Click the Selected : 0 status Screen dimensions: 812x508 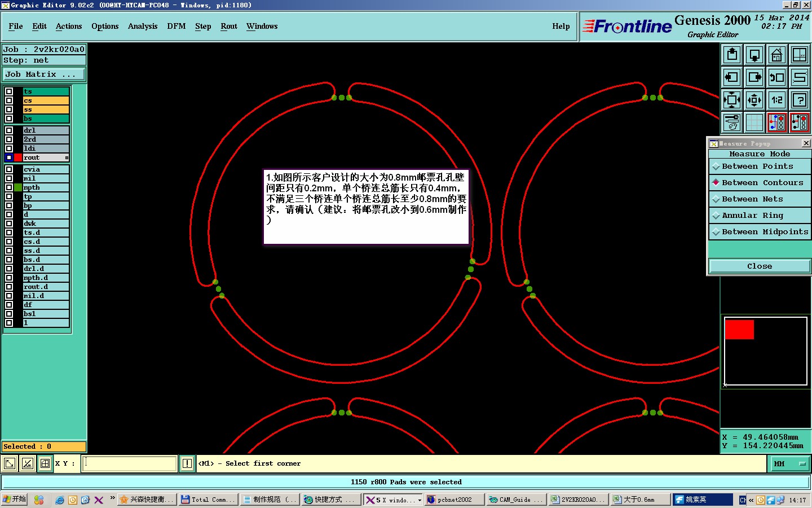[x=44, y=446]
